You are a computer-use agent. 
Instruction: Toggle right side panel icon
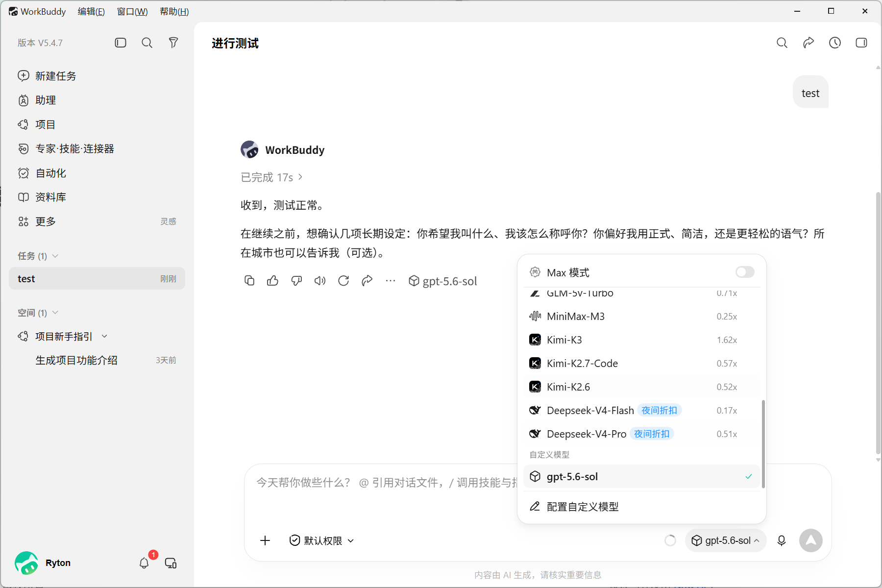click(x=861, y=43)
